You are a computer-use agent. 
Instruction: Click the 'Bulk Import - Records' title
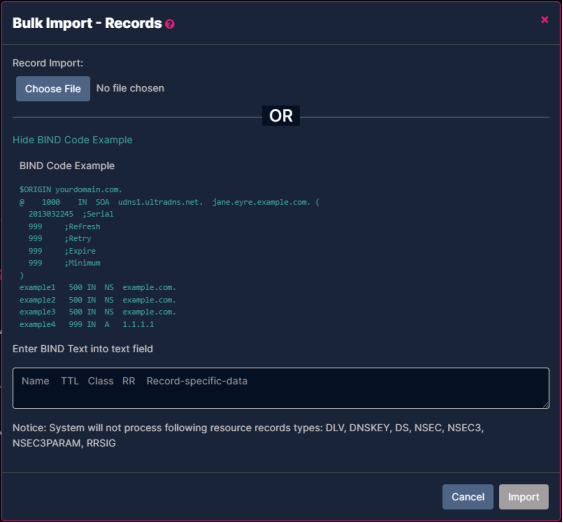pos(87,23)
